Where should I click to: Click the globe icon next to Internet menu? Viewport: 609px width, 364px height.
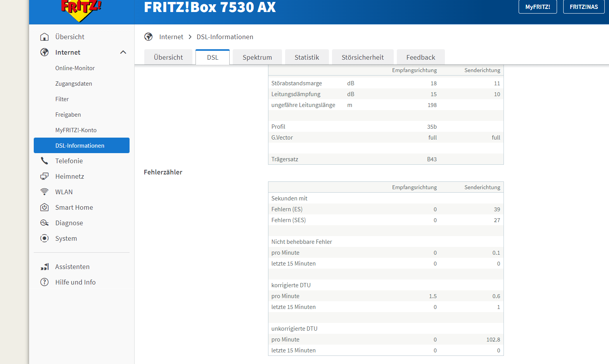click(45, 52)
